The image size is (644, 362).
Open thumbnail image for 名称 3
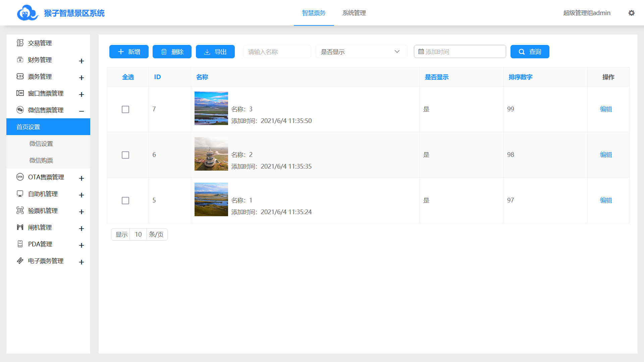(x=211, y=108)
